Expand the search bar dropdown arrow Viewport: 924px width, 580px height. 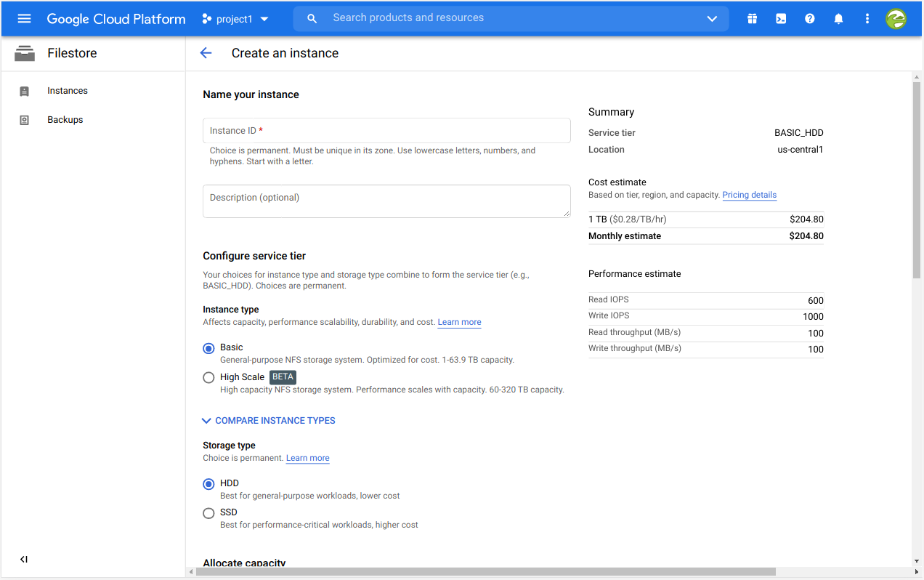(712, 19)
